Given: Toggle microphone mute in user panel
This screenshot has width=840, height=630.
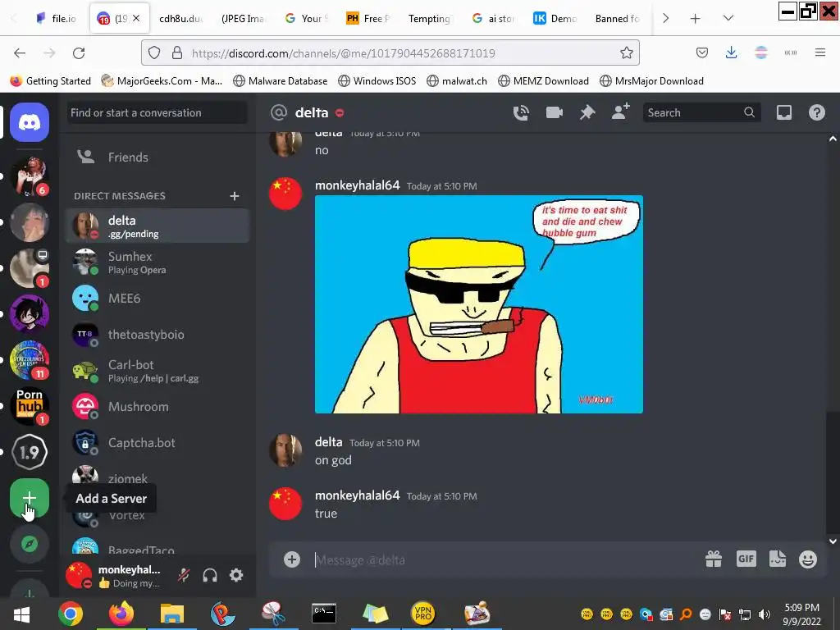Looking at the screenshot, I should (x=184, y=575).
